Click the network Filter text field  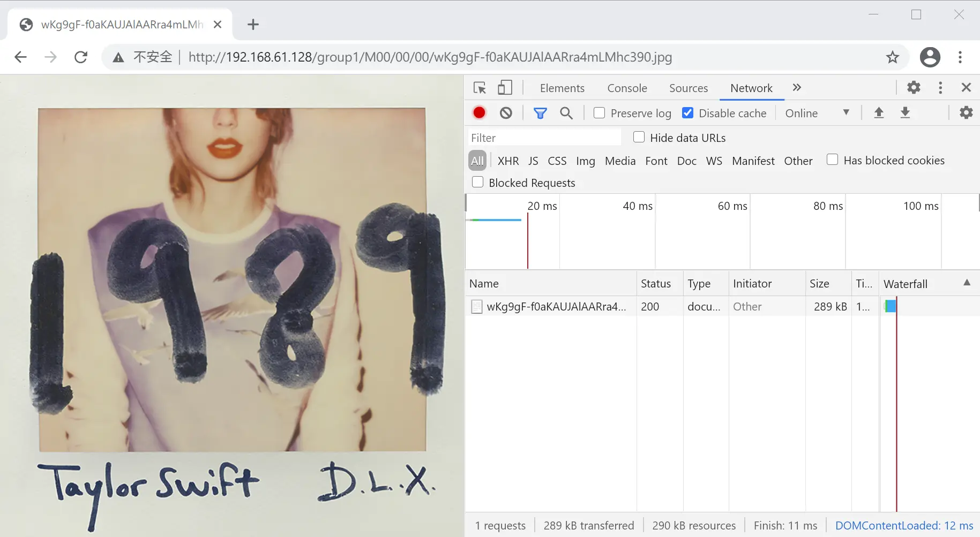544,138
